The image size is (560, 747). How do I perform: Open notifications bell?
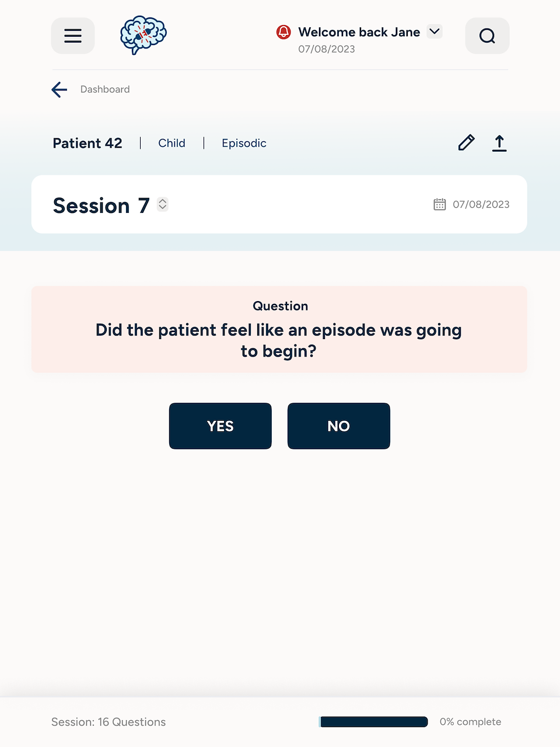(283, 32)
